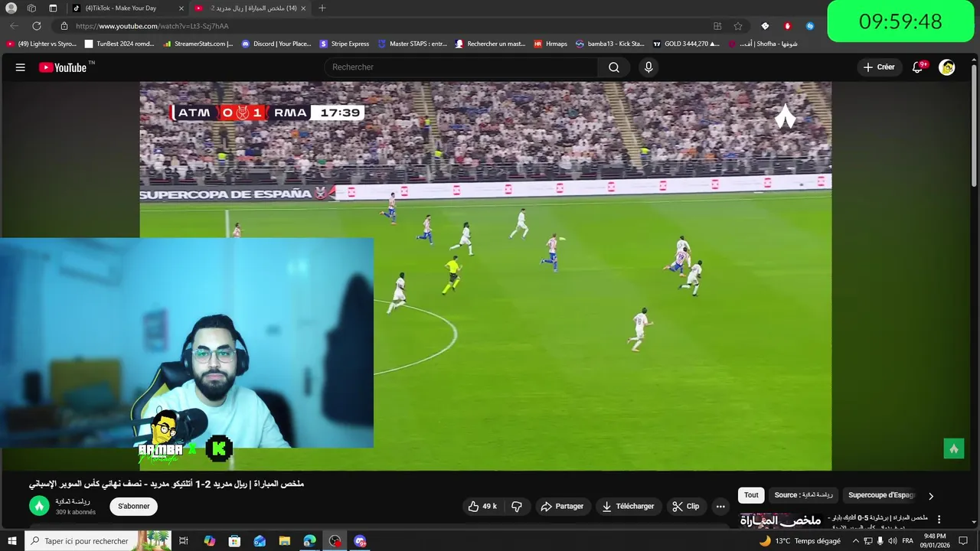Image resolution: width=980 pixels, height=551 pixels.
Task: Open options for the first suggested video
Action: [x=939, y=520]
